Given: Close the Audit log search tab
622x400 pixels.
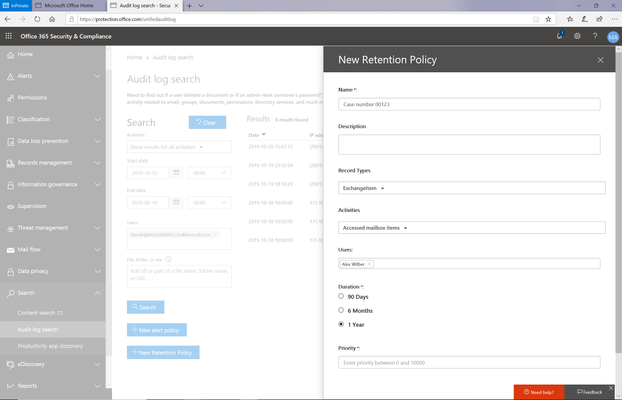Looking at the screenshot, I should (176, 6).
